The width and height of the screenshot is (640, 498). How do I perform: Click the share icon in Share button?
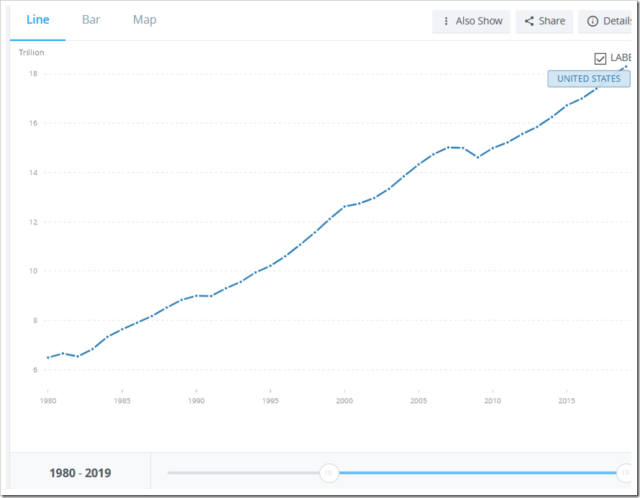pyautogui.click(x=528, y=21)
